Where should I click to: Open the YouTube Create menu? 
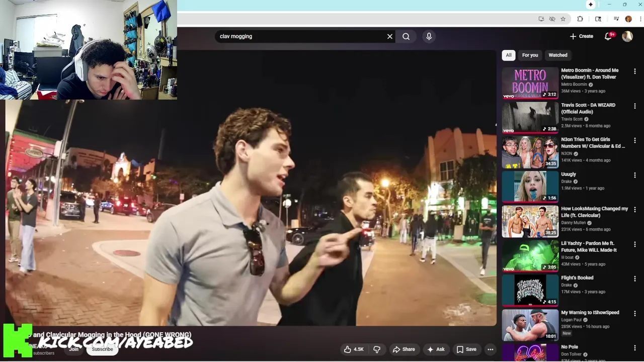(x=581, y=36)
